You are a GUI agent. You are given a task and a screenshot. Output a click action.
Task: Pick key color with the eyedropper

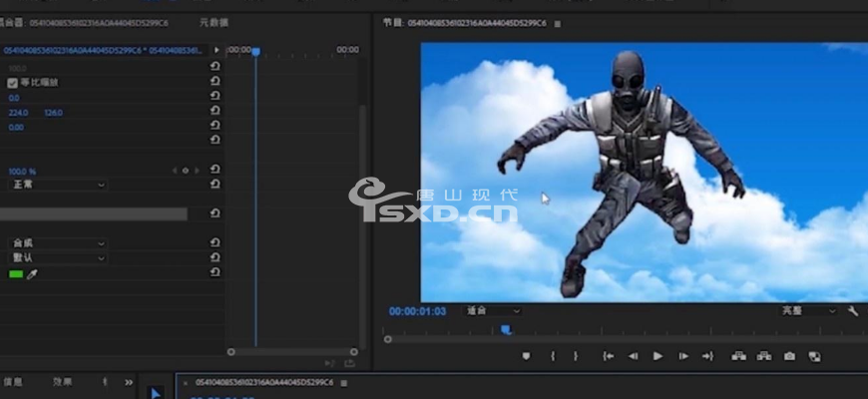(x=32, y=274)
